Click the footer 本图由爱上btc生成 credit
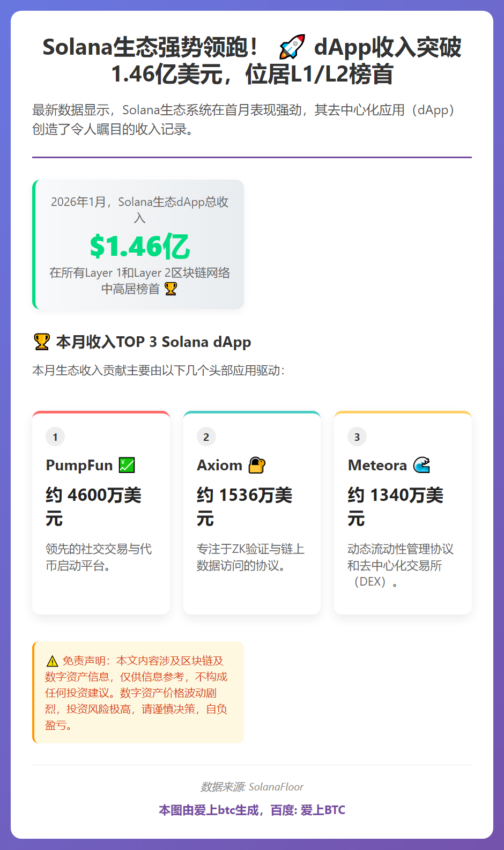Screen dimensions: 504x850 (x=252, y=810)
